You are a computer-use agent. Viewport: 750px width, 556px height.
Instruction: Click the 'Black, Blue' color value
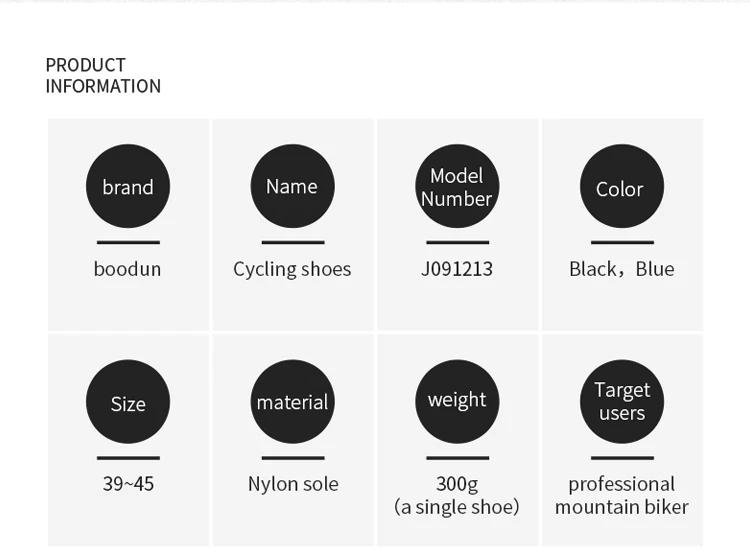click(x=621, y=269)
